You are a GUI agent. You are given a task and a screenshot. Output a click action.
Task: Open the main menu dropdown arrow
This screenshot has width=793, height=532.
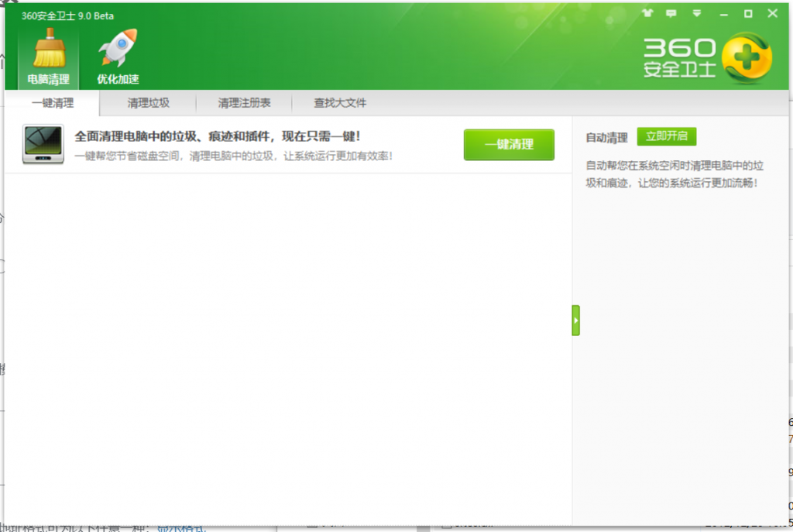point(695,13)
